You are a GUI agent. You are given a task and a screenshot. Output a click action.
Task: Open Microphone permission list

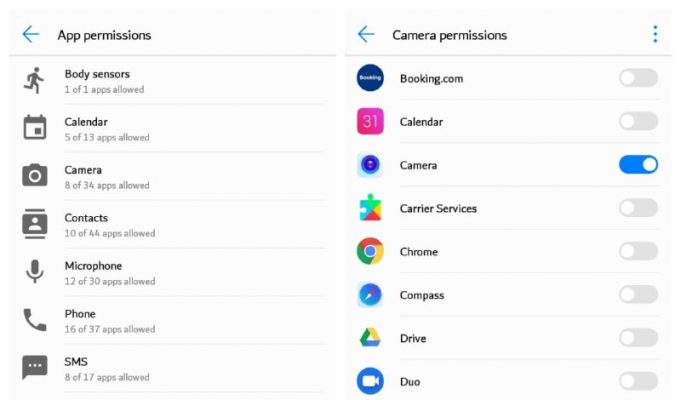pos(173,273)
